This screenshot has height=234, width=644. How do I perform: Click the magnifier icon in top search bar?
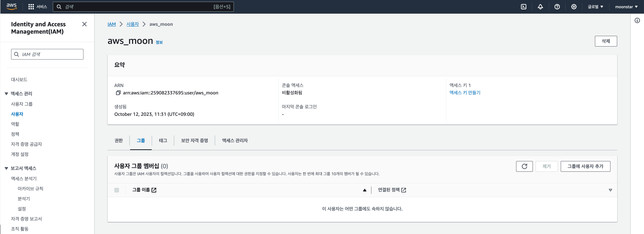pyautogui.click(x=59, y=7)
